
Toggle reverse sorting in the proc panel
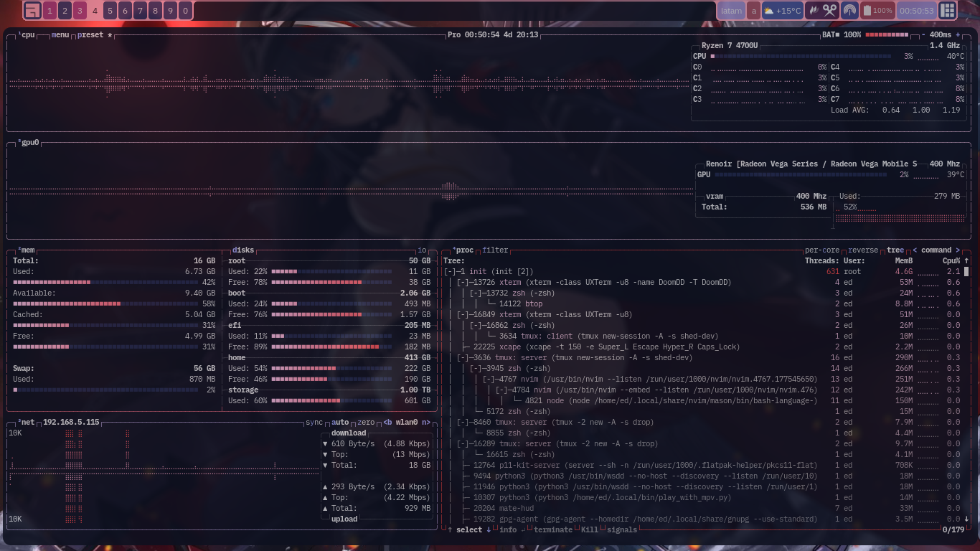click(x=863, y=250)
